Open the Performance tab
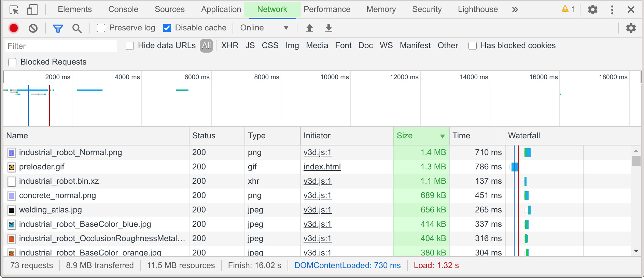Viewport: 644px width, 278px height. coord(327,9)
